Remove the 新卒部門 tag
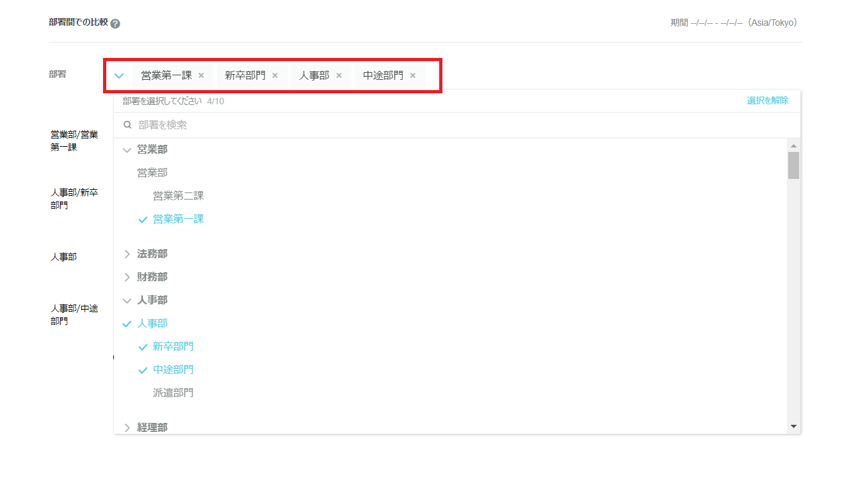861x504 pixels. 275,75
